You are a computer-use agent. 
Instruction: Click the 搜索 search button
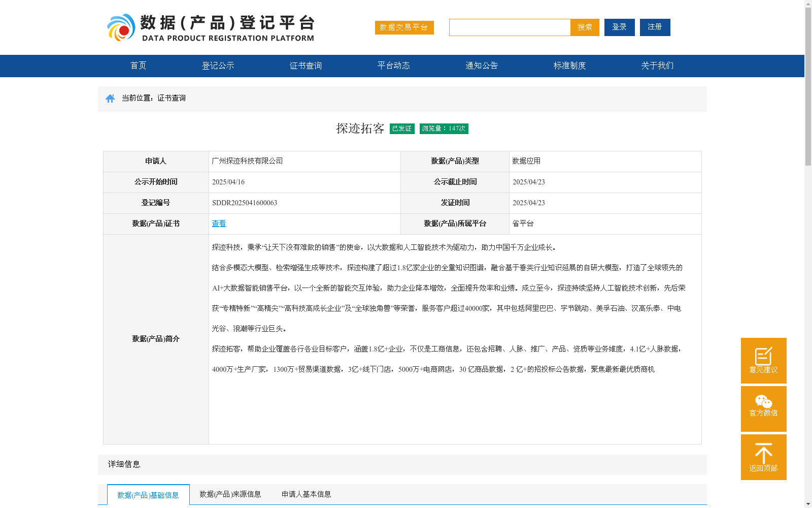(585, 27)
